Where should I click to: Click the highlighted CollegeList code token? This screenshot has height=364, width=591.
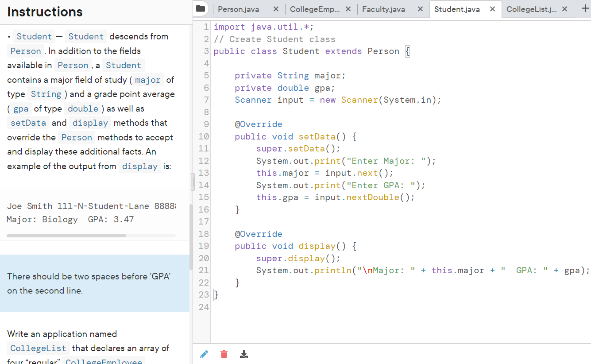38,348
